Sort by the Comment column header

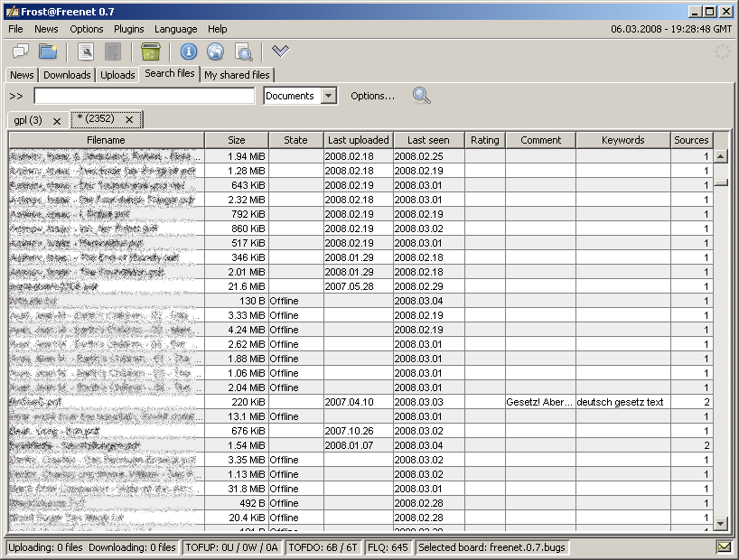point(540,140)
